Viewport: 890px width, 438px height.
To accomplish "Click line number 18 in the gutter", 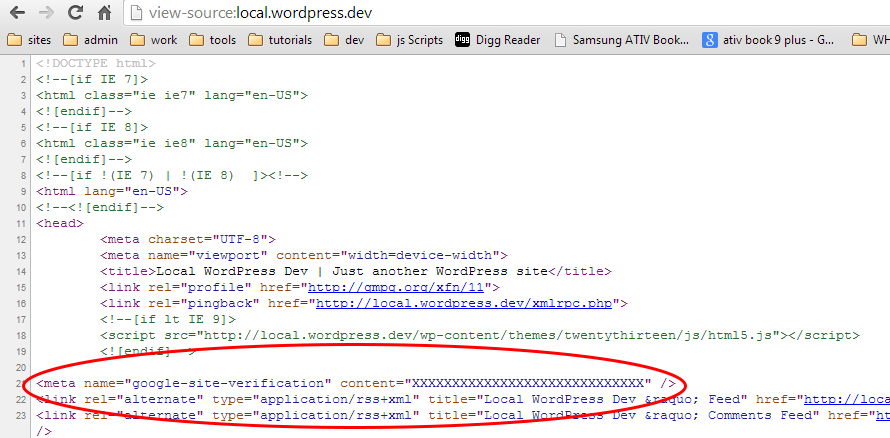I will pyautogui.click(x=21, y=335).
